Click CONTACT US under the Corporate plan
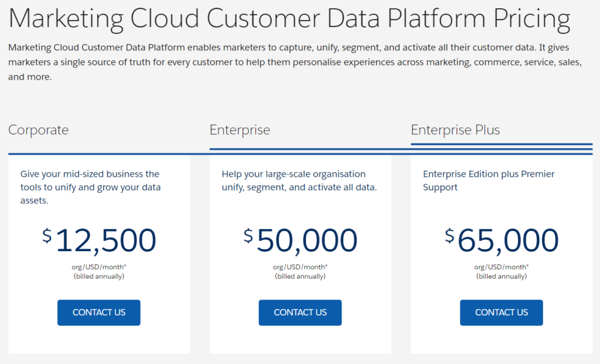Viewport: 600px width, 364px height. pyautogui.click(x=98, y=313)
